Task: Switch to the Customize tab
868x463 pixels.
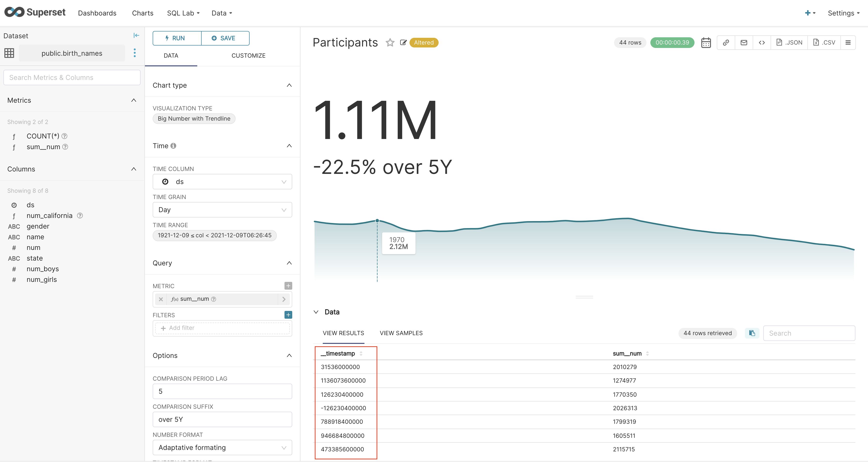Action: tap(248, 55)
